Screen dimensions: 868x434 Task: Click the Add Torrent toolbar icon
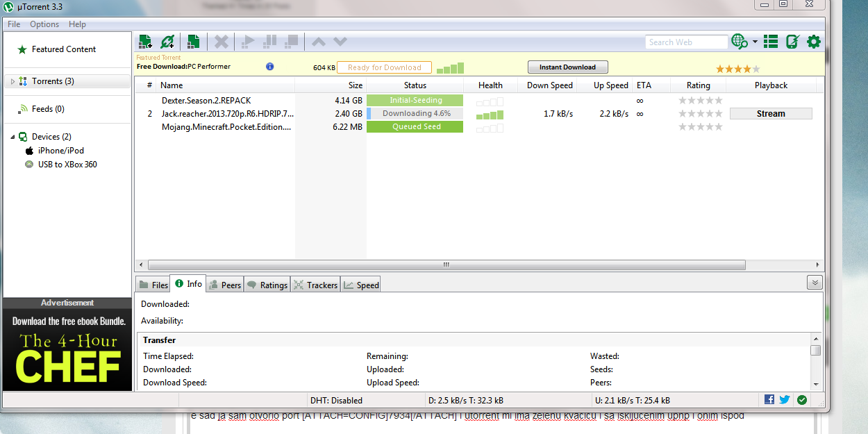[145, 42]
